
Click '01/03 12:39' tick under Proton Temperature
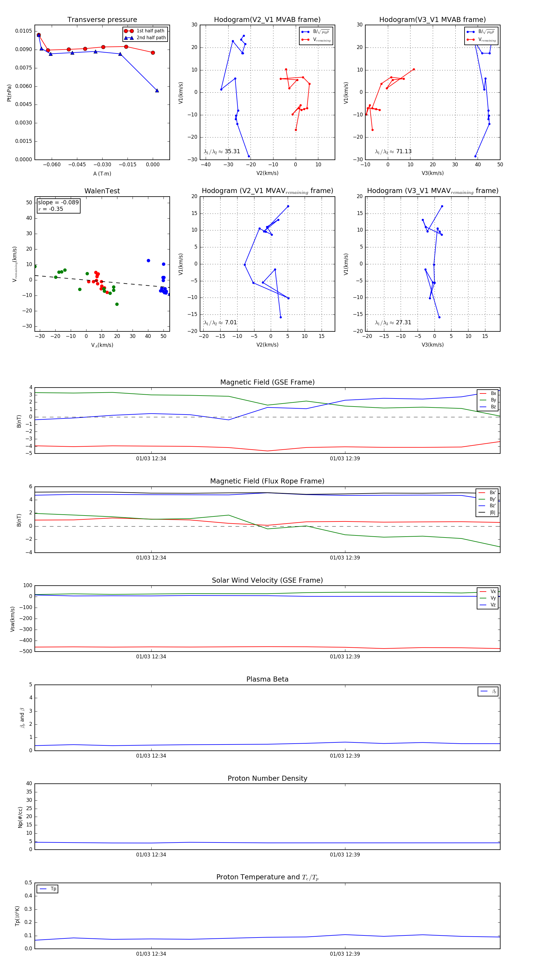[x=345, y=954]
